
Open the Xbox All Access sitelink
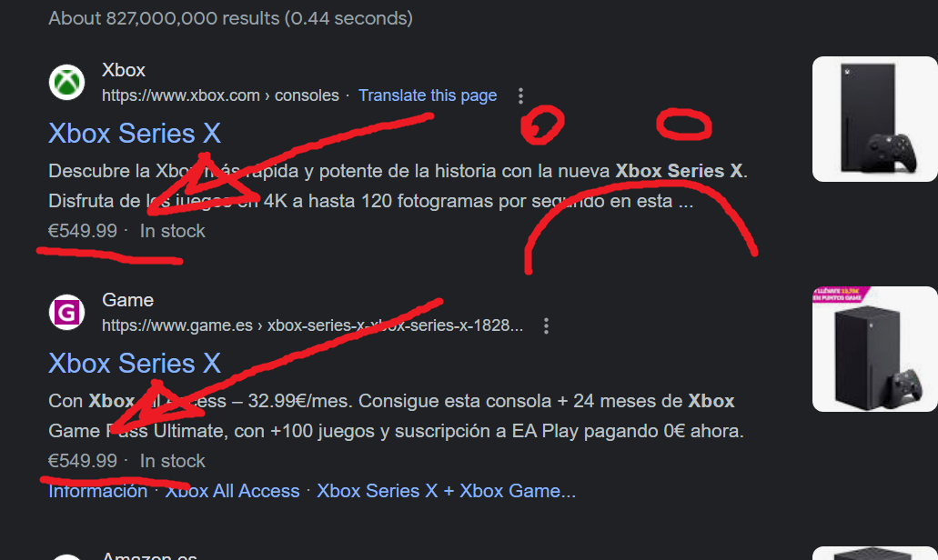[x=232, y=491]
